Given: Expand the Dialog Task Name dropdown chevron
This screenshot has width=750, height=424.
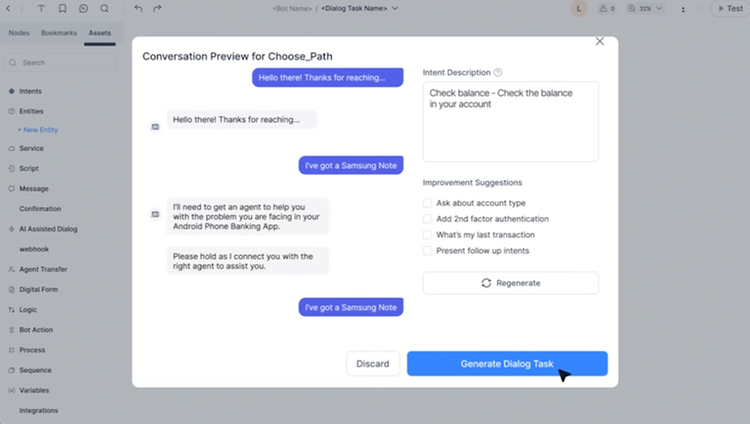Looking at the screenshot, I should (x=395, y=8).
